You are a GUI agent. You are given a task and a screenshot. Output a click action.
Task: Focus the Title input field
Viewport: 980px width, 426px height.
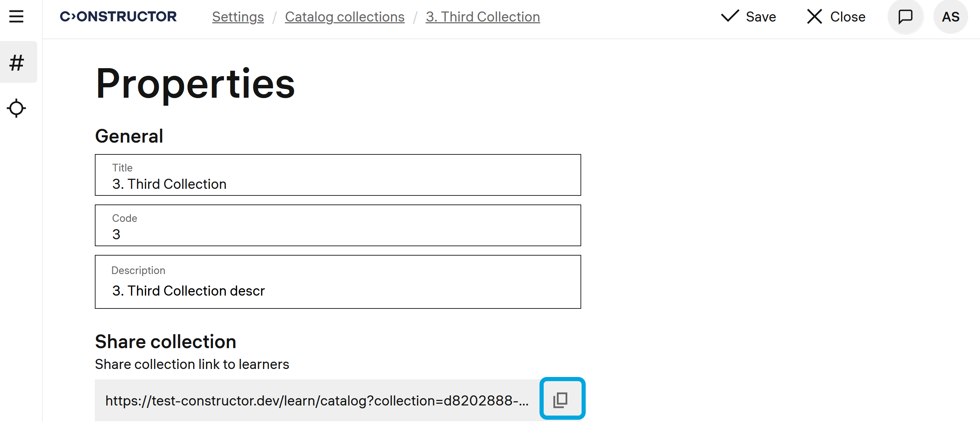337,184
